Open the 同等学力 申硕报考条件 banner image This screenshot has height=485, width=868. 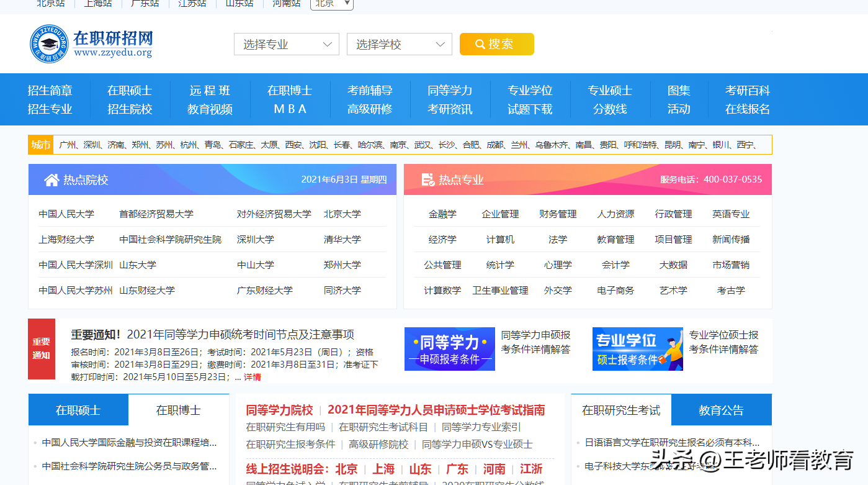pyautogui.click(x=449, y=349)
